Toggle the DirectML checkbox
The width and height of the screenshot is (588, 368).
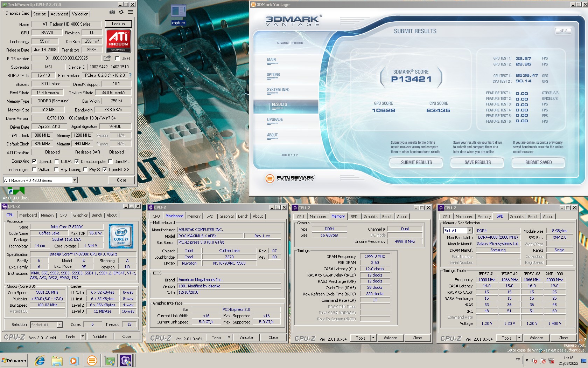point(110,162)
